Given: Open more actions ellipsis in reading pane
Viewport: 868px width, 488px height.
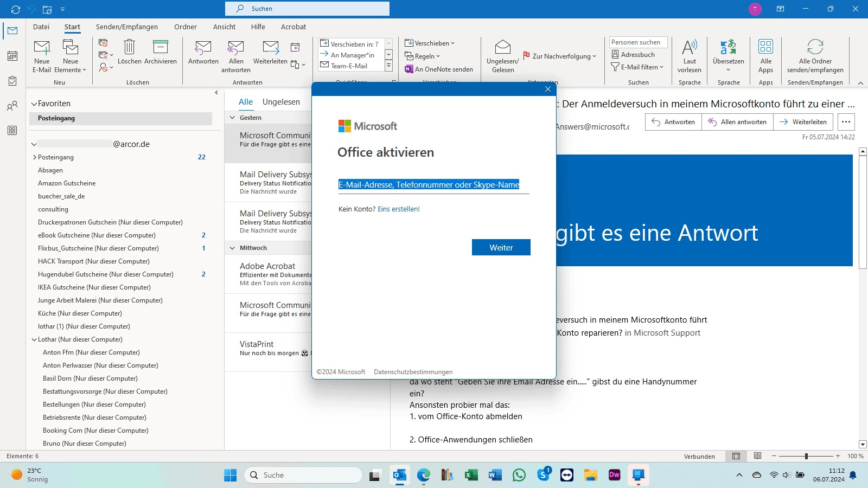Looking at the screenshot, I should 846,122.
